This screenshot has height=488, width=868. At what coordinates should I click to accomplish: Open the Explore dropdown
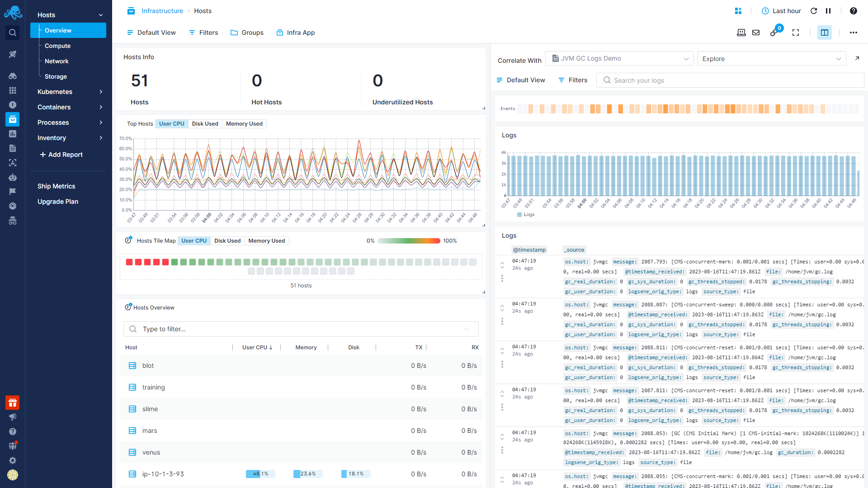coord(771,59)
